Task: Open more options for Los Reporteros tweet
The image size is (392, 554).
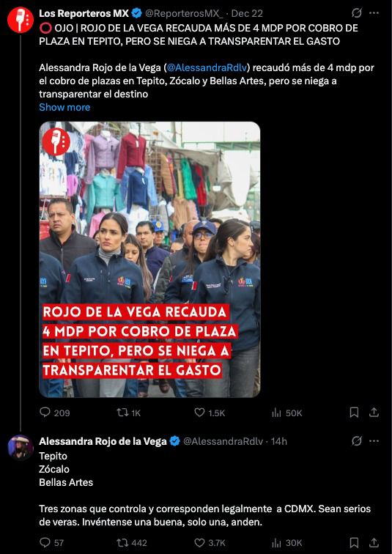Action: click(x=374, y=13)
